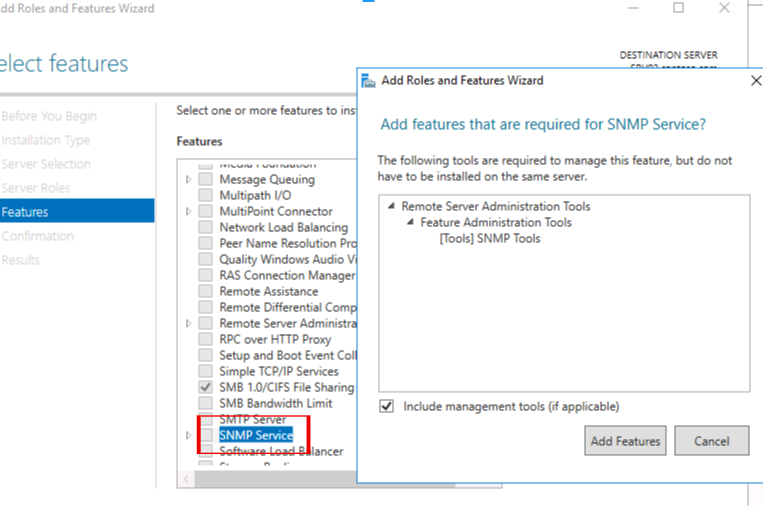Check the MultiPoint Connector feature

coord(205,211)
